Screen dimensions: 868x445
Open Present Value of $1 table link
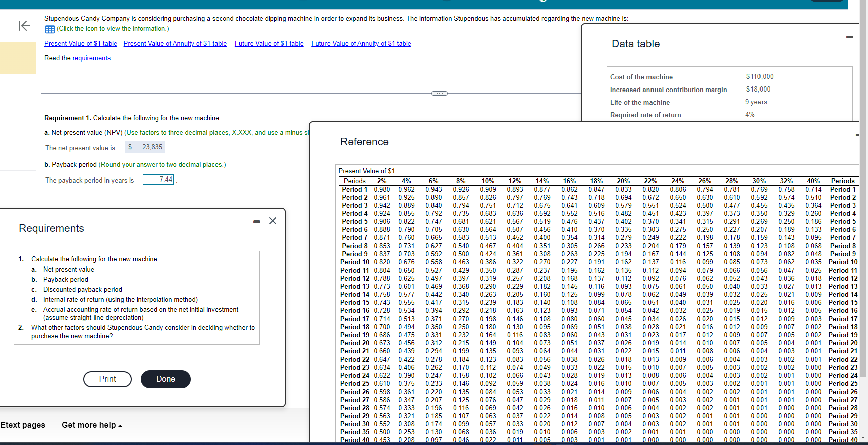pos(80,44)
